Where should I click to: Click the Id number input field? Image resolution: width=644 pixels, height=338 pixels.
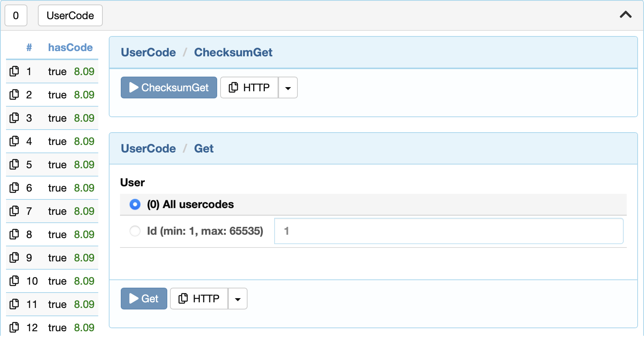point(449,231)
